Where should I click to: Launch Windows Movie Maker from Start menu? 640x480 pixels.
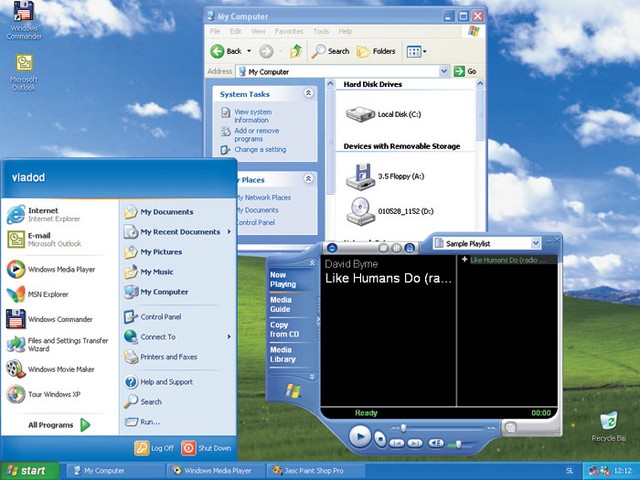[x=51, y=369]
